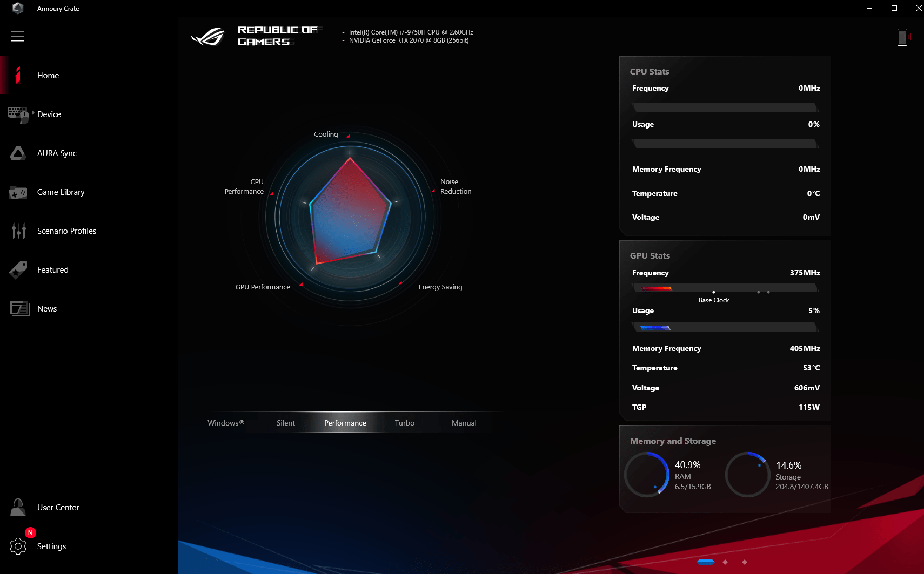Screen dimensions: 924x574
Task: Click the GPU Voltage 606mV value
Action: [807, 388]
